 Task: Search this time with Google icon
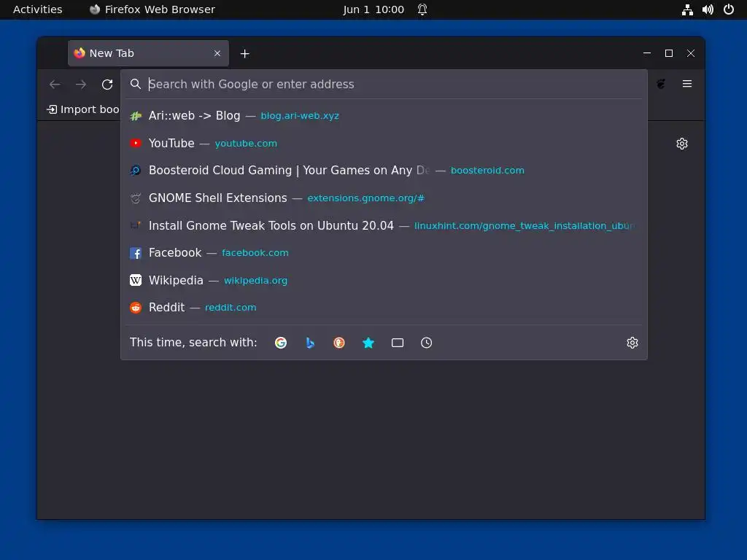[281, 343]
